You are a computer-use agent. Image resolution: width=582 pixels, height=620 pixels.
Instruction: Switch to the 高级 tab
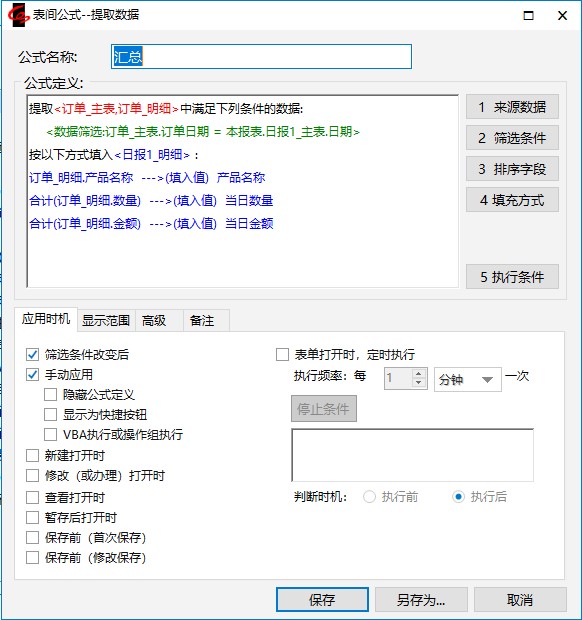(x=154, y=320)
